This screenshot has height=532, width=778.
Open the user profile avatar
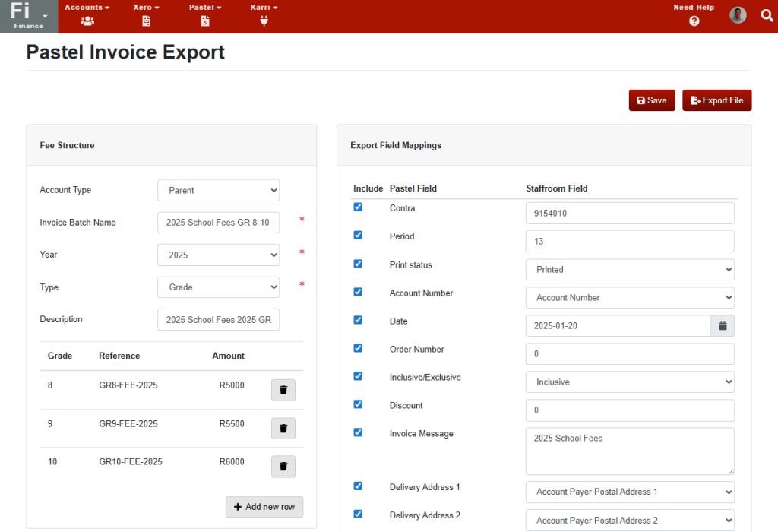738,15
